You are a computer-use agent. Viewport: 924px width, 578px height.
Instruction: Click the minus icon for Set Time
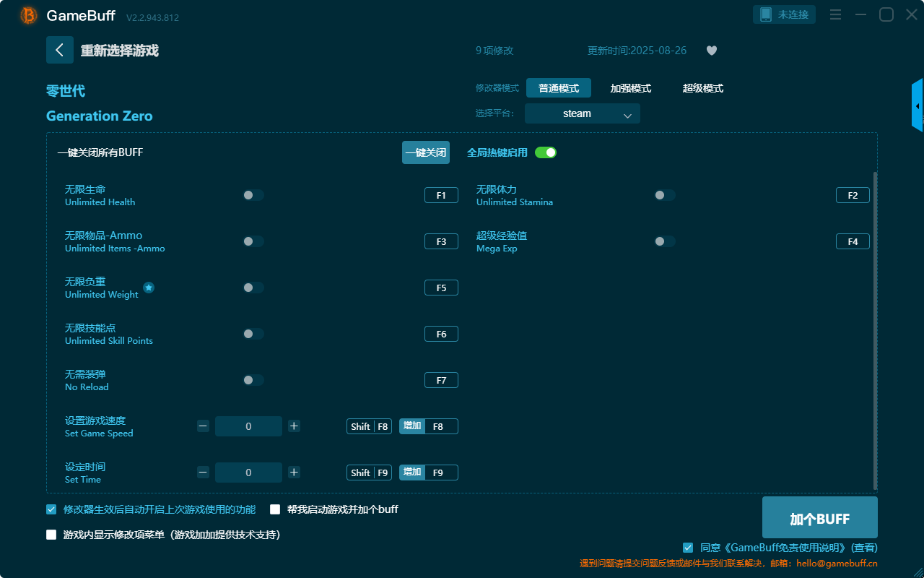203,473
